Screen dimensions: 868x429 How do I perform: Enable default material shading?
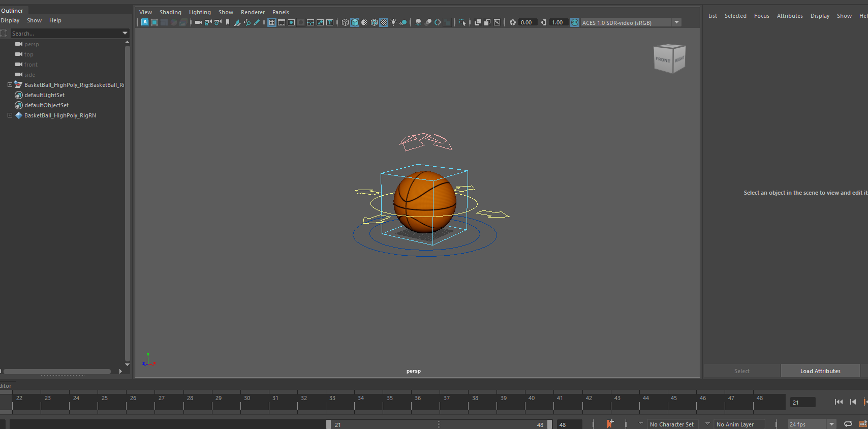[364, 22]
